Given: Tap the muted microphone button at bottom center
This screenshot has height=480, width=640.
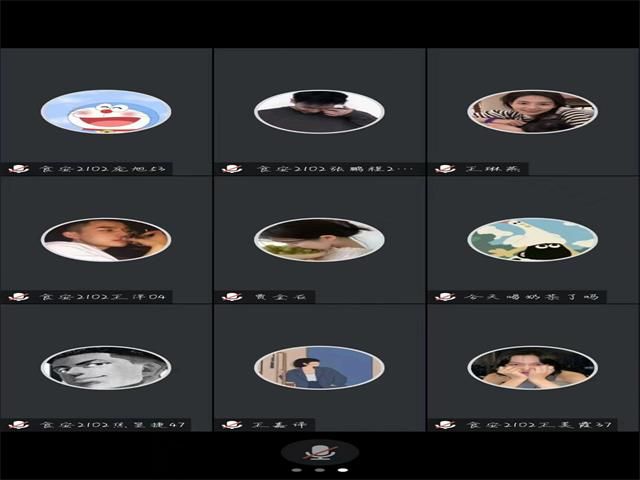Looking at the screenshot, I should [x=320, y=453].
